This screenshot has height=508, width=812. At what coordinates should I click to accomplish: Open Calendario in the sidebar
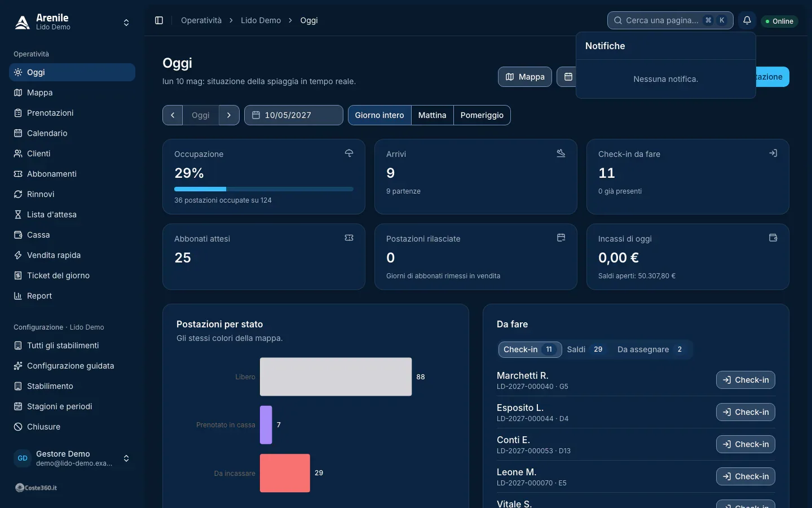(x=72, y=133)
